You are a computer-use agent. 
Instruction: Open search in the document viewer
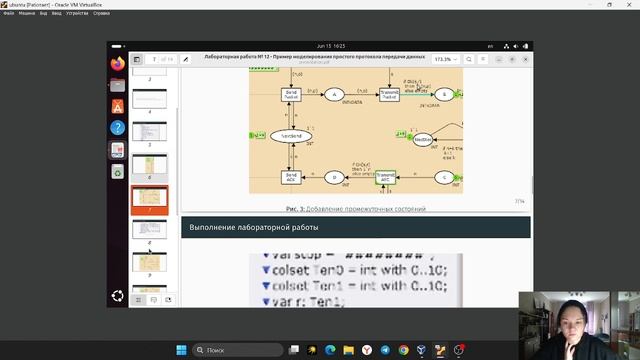[x=469, y=60]
